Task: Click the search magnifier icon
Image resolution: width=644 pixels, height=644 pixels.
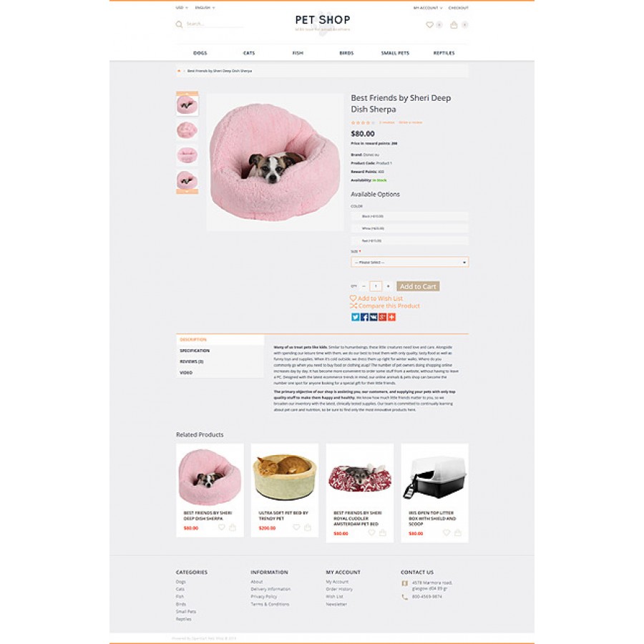Action: pos(179,24)
